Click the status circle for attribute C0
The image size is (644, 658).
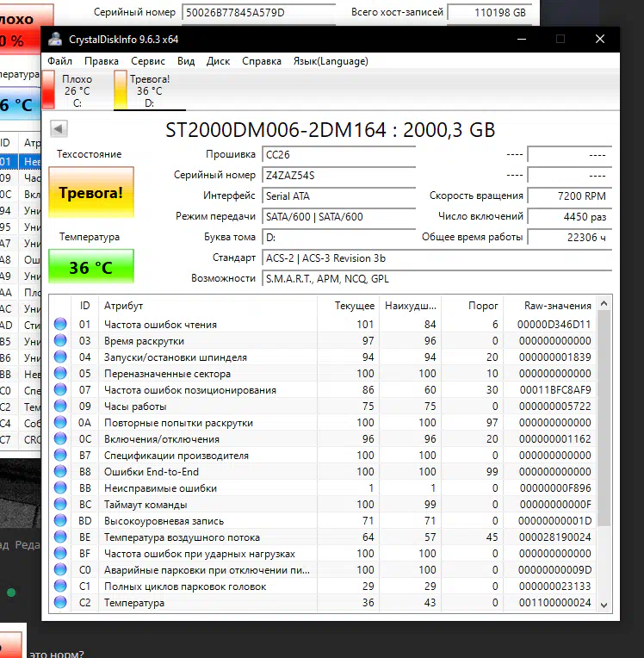60,569
